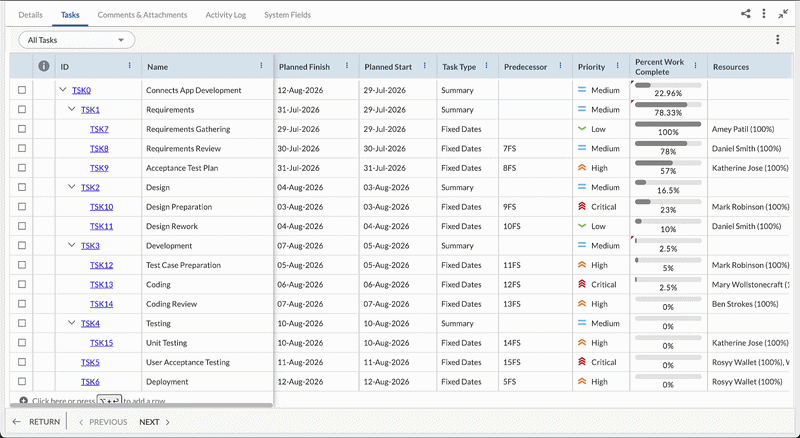Select the Acceptance Test Plan checkbox
Image resolution: width=800 pixels, height=438 pixels.
pyautogui.click(x=22, y=167)
